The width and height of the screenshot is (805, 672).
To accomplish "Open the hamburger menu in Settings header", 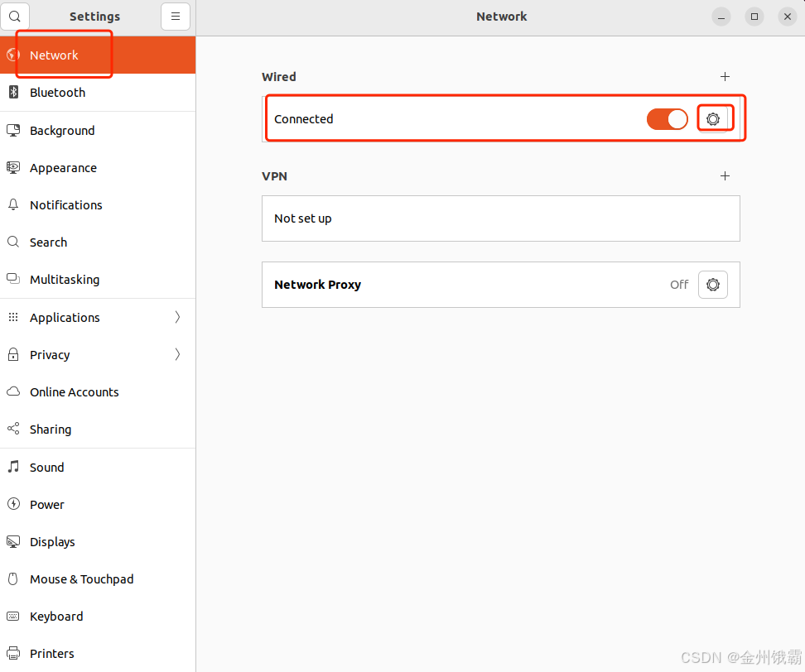I will 176,17.
